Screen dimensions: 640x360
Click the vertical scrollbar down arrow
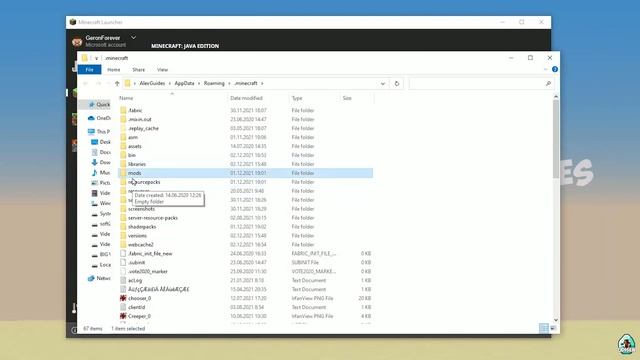[x=556, y=320]
